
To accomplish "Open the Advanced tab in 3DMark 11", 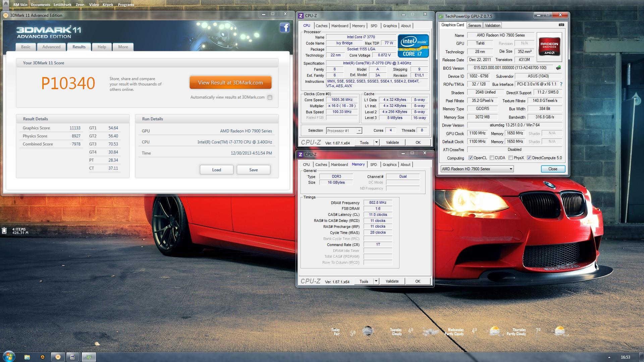I will pyautogui.click(x=51, y=47).
